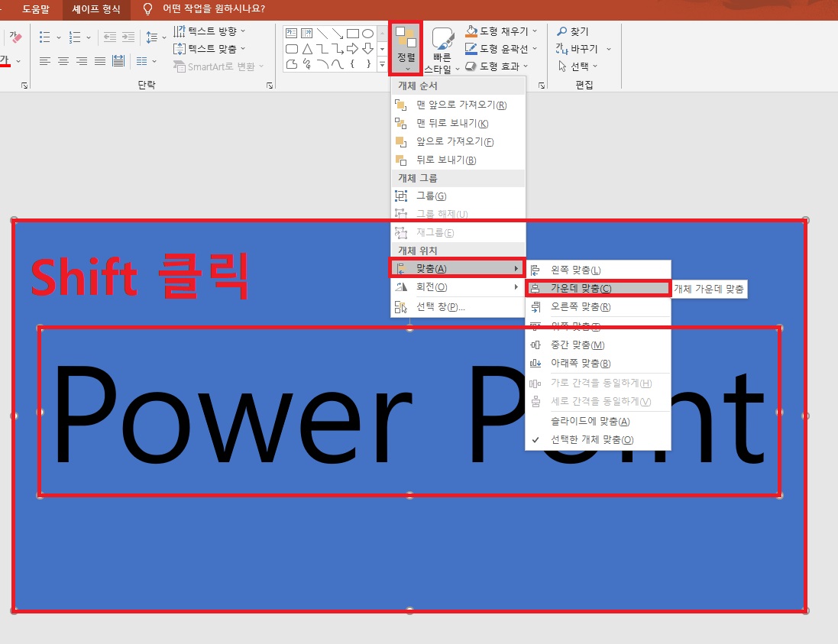
Task: Open the 선택 dropdown
Action: [x=578, y=66]
